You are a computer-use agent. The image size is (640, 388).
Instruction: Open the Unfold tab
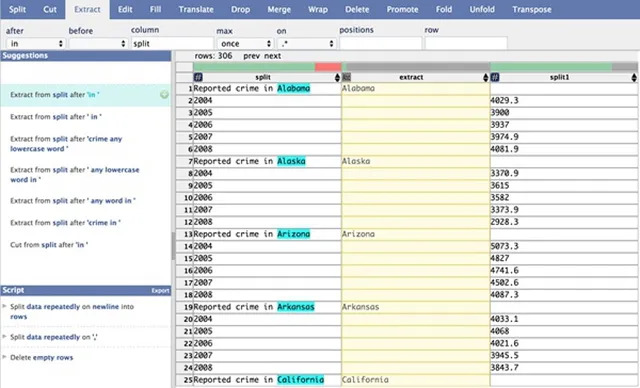coord(482,9)
